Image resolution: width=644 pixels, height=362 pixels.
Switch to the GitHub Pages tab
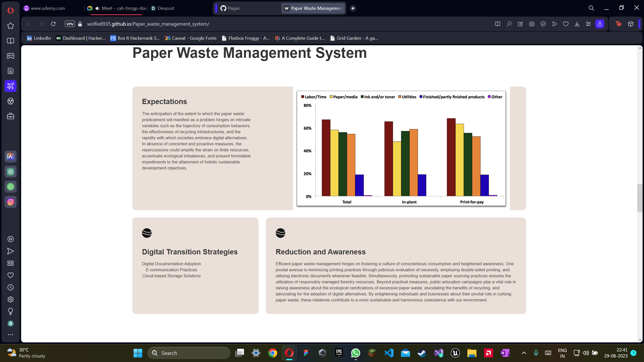[x=233, y=8]
